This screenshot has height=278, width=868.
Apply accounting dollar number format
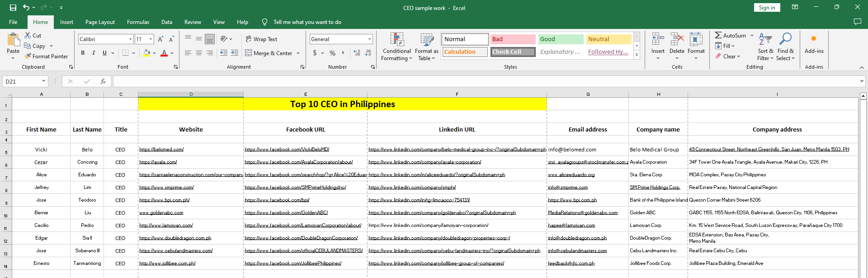point(315,53)
